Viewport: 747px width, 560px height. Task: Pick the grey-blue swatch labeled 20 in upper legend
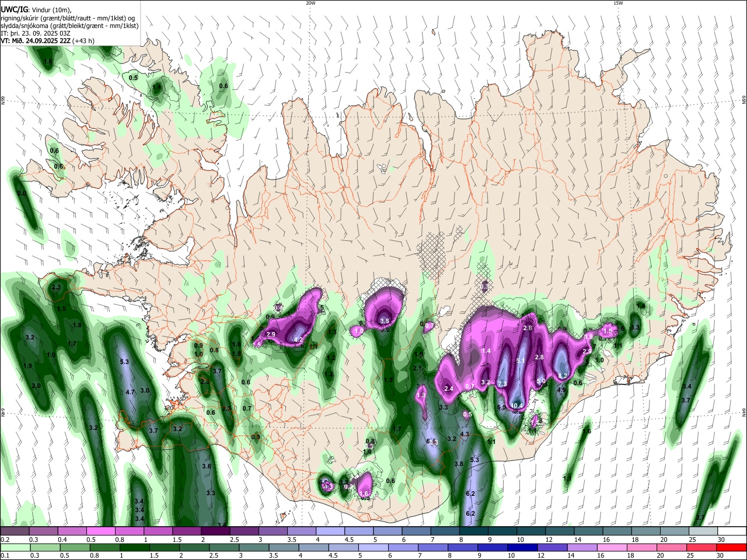coord(674,531)
